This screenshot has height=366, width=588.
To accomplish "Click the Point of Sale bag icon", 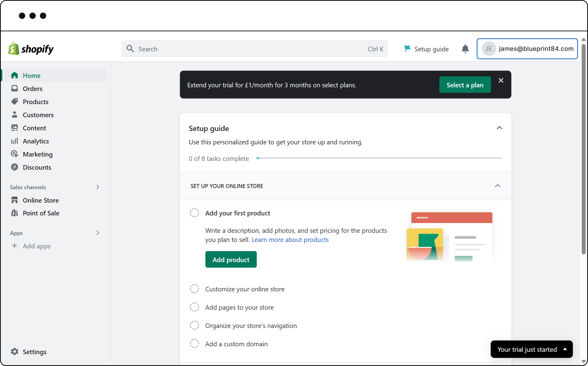I will coord(14,213).
